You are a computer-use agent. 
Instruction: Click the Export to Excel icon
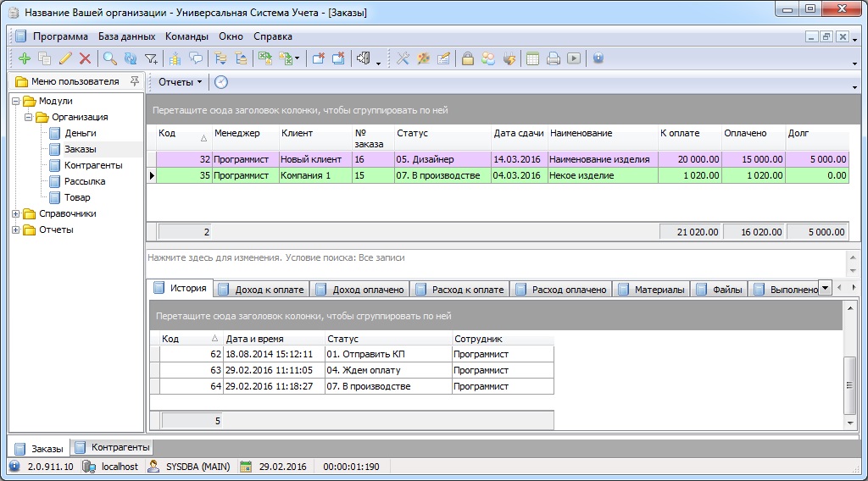coord(265,58)
